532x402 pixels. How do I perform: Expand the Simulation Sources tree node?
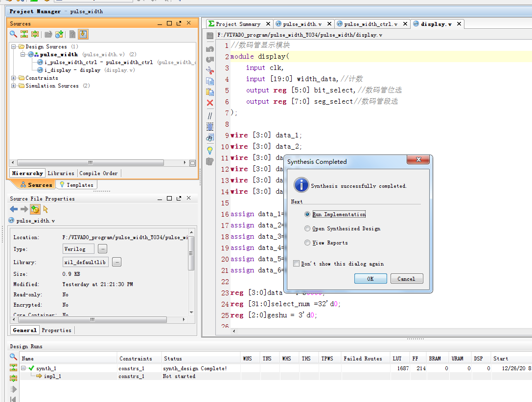click(x=14, y=86)
